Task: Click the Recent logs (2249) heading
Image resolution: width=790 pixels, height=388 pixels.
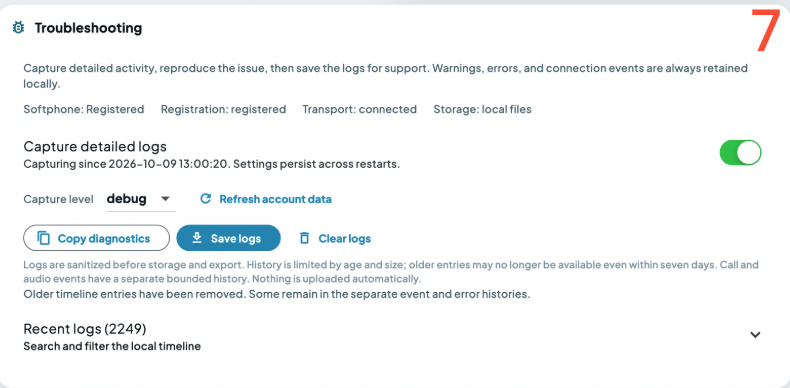Action: (x=85, y=329)
